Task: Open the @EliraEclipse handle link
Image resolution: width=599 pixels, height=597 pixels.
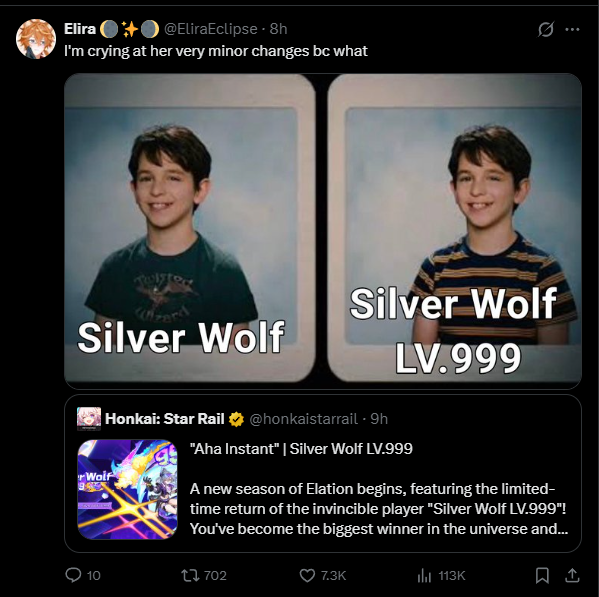Action: 210,29
